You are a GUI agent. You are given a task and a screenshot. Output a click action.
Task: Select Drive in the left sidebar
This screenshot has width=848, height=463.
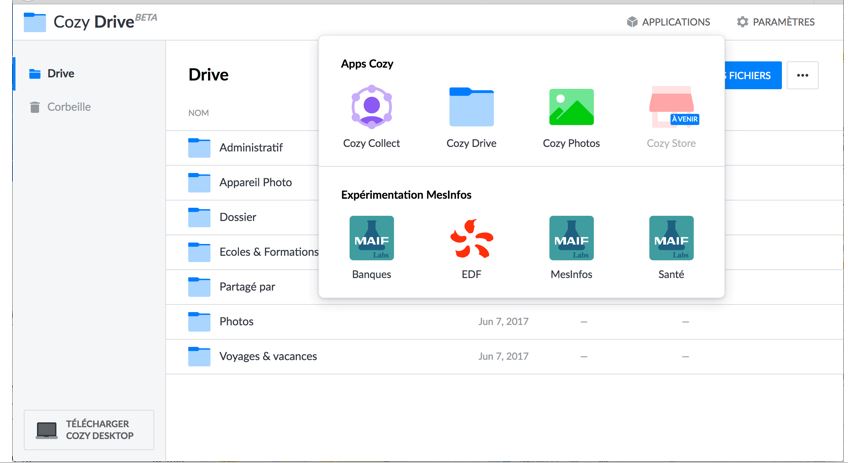[89, 74]
